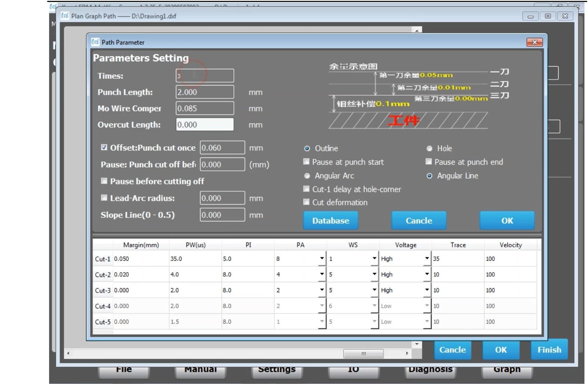
Task: Expand Cut-2 WS dropdown
Action: coord(374,274)
